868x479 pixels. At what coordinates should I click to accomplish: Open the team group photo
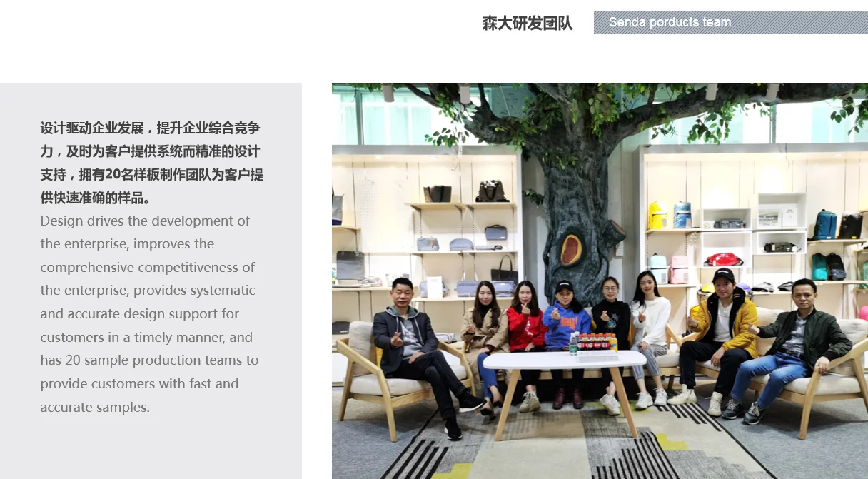(x=600, y=281)
